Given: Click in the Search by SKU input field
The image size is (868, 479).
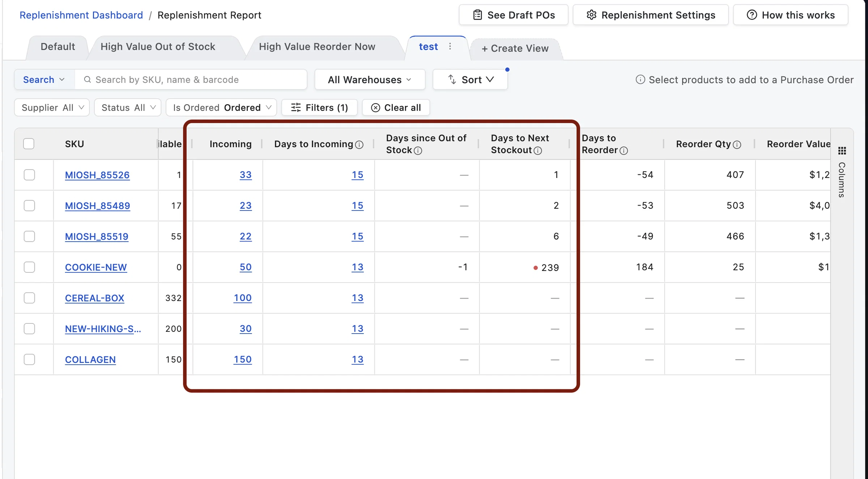Looking at the screenshot, I should pyautogui.click(x=191, y=80).
